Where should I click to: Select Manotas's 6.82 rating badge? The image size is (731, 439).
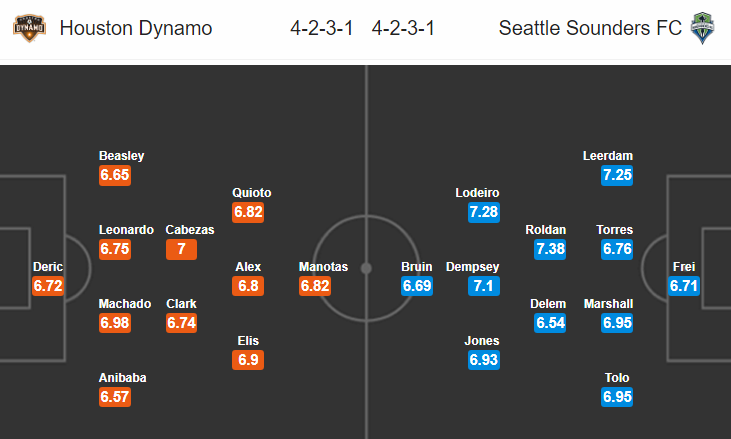(315, 286)
